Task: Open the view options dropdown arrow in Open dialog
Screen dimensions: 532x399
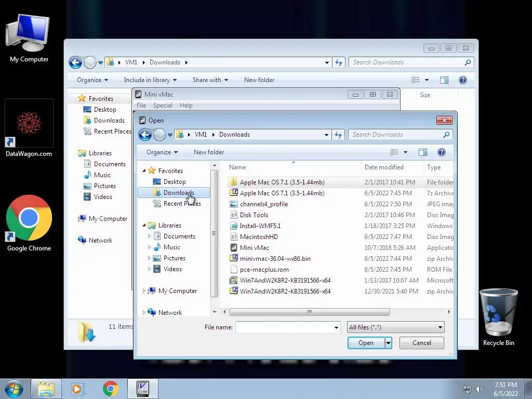Action: coord(405,152)
